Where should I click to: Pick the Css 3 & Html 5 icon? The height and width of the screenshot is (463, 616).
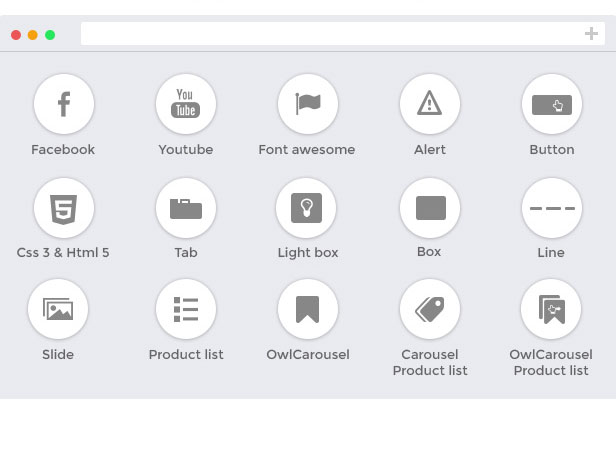pos(63,208)
